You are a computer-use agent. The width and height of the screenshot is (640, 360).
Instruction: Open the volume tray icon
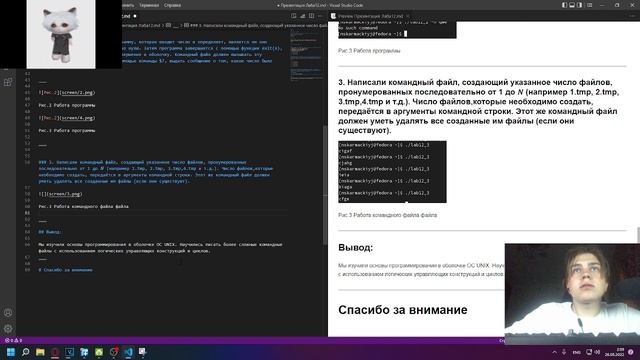(x=597, y=352)
